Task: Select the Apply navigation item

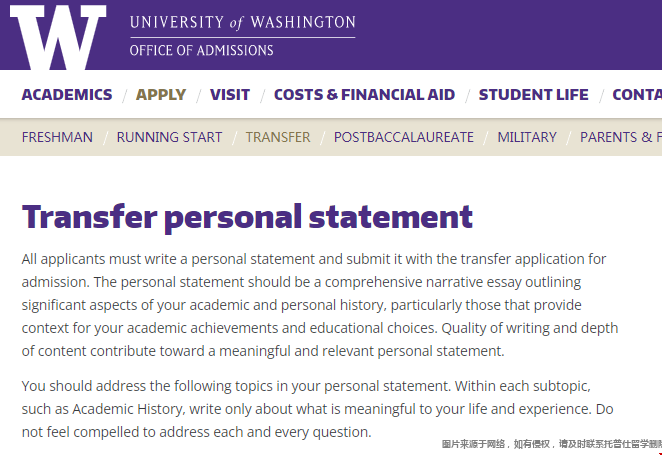Action: (161, 95)
